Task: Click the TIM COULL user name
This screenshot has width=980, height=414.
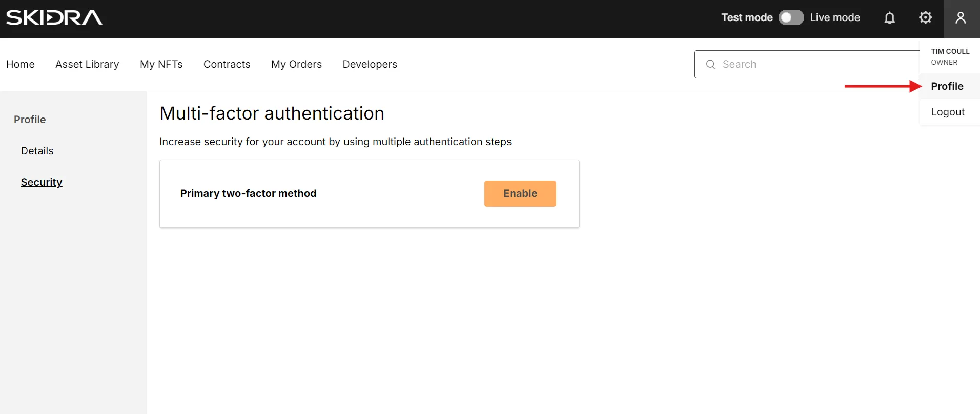Action: point(950,51)
